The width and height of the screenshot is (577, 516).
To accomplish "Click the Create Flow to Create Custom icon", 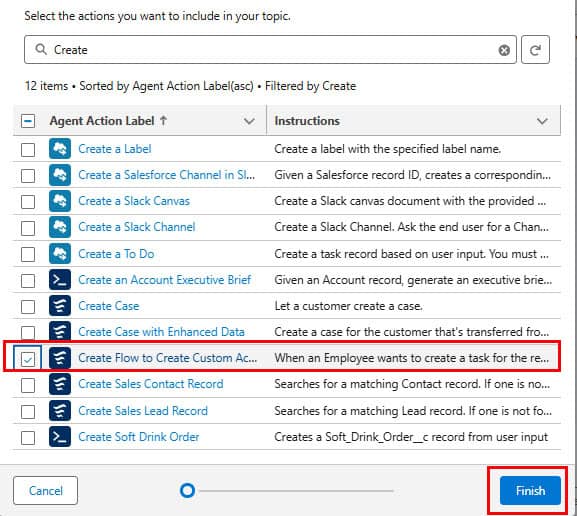I will point(60,358).
